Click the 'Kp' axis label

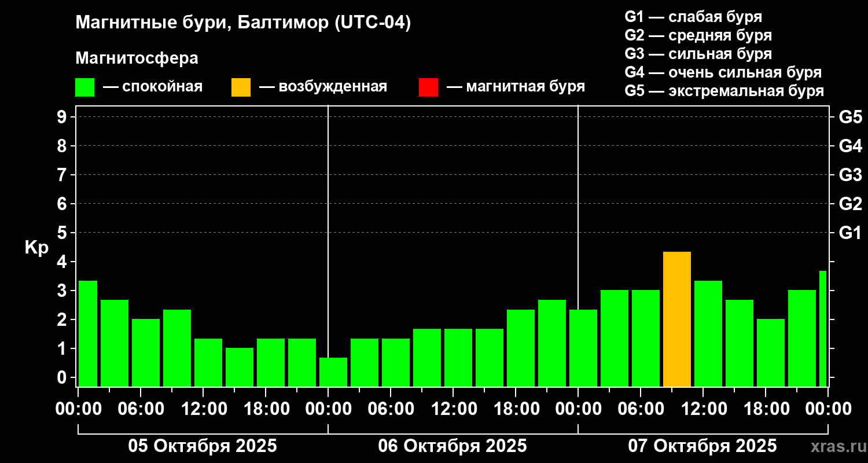click(x=36, y=248)
